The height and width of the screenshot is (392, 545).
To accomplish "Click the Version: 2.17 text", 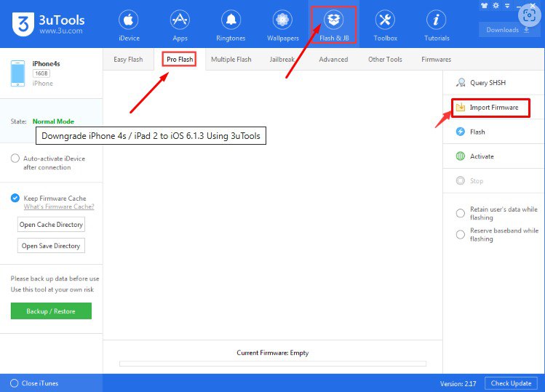I will tap(458, 384).
